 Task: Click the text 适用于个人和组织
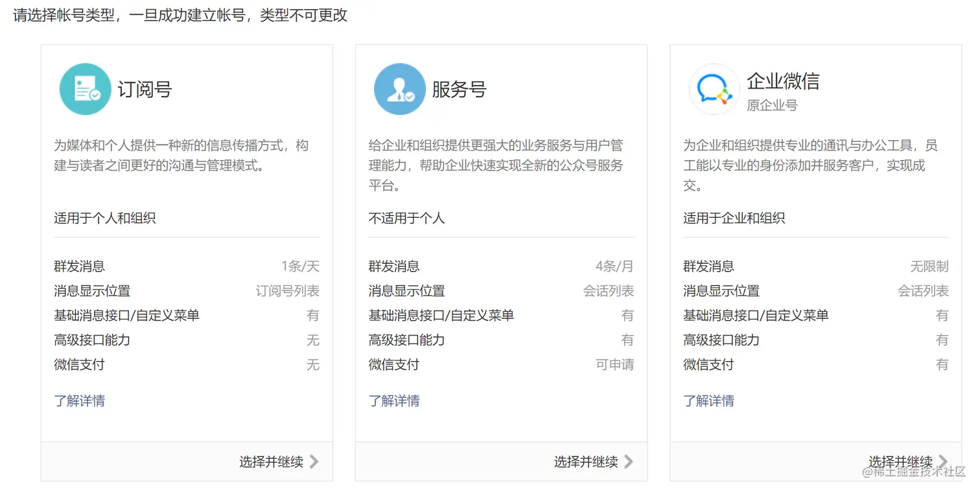coord(105,218)
